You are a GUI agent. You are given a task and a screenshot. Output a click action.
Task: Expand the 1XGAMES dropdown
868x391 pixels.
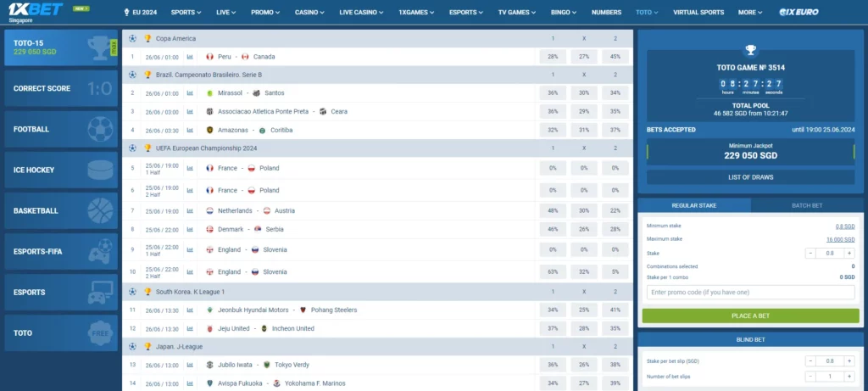417,12
